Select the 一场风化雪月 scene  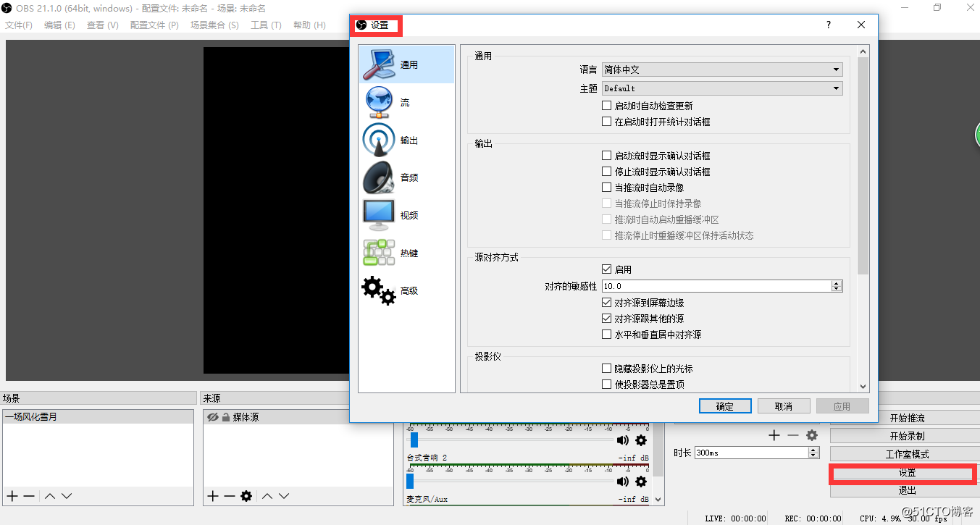(x=98, y=417)
